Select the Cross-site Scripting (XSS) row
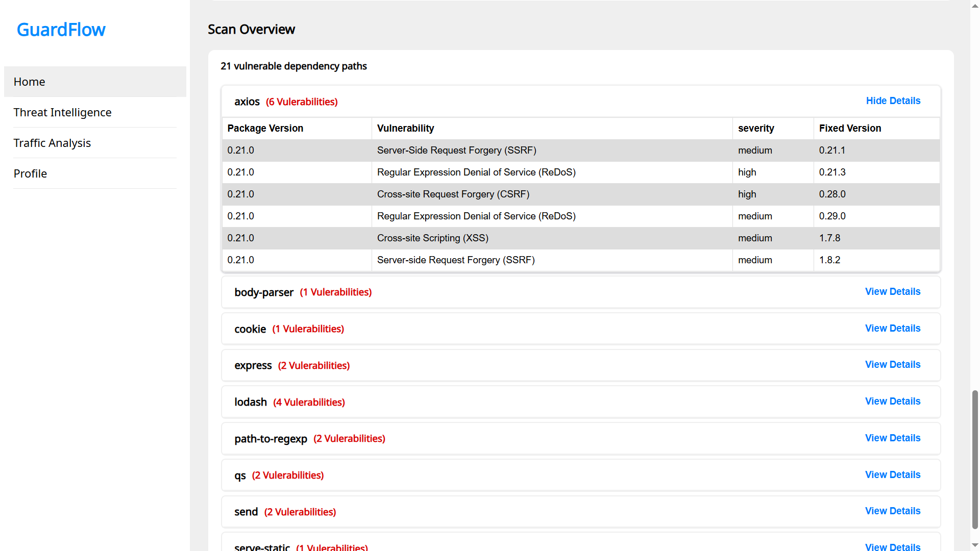Screen dimensions: 980x551 point(432,238)
